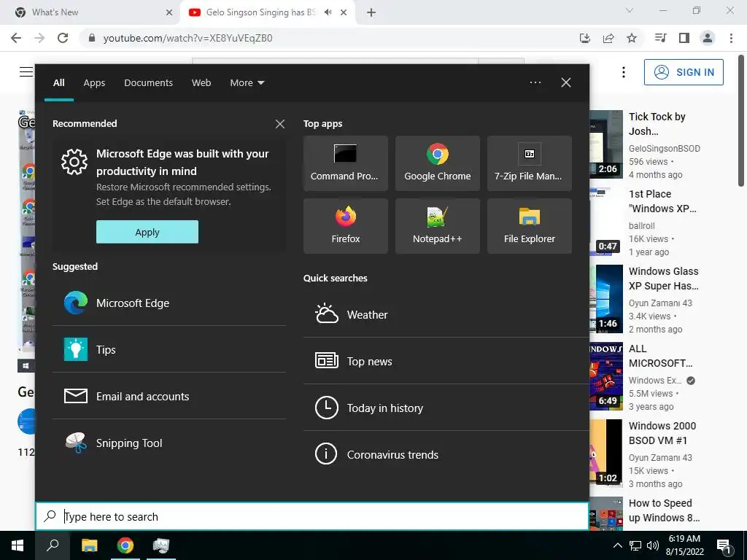Screen dimensions: 747x560
Task: Run Coronavirus trends quick search
Action: tap(446, 454)
